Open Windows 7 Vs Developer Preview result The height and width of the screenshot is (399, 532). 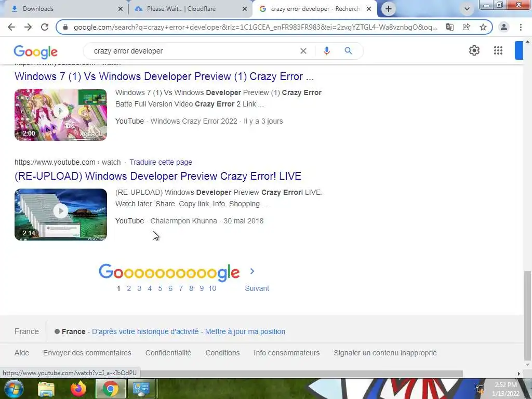(x=164, y=76)
